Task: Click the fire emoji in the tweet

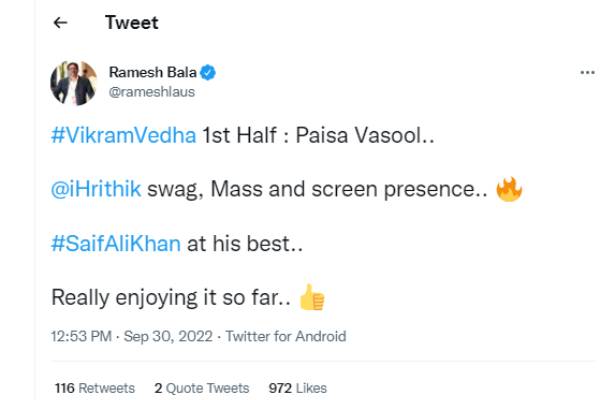Action: click(x=509, y=189)
